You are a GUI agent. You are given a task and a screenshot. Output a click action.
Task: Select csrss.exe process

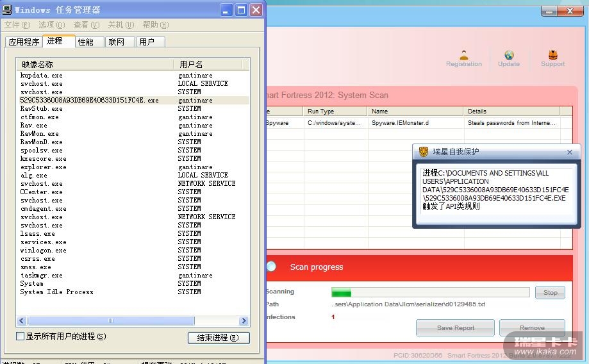click(133, 259)
